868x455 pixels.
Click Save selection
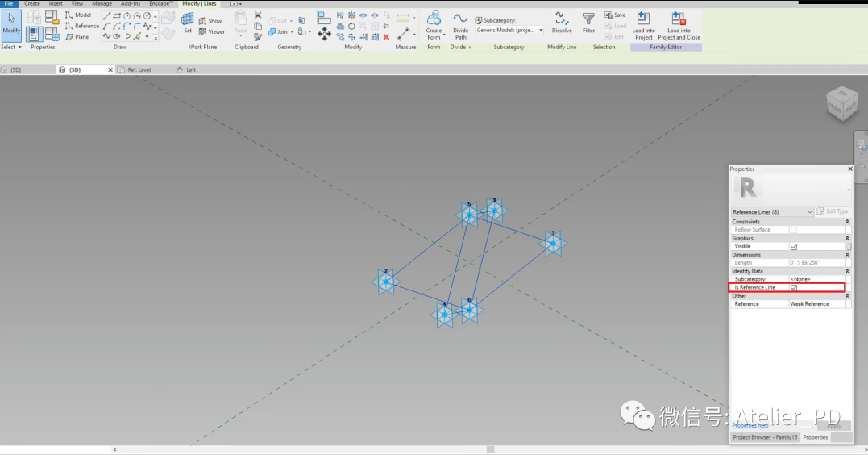pos(615,15)
